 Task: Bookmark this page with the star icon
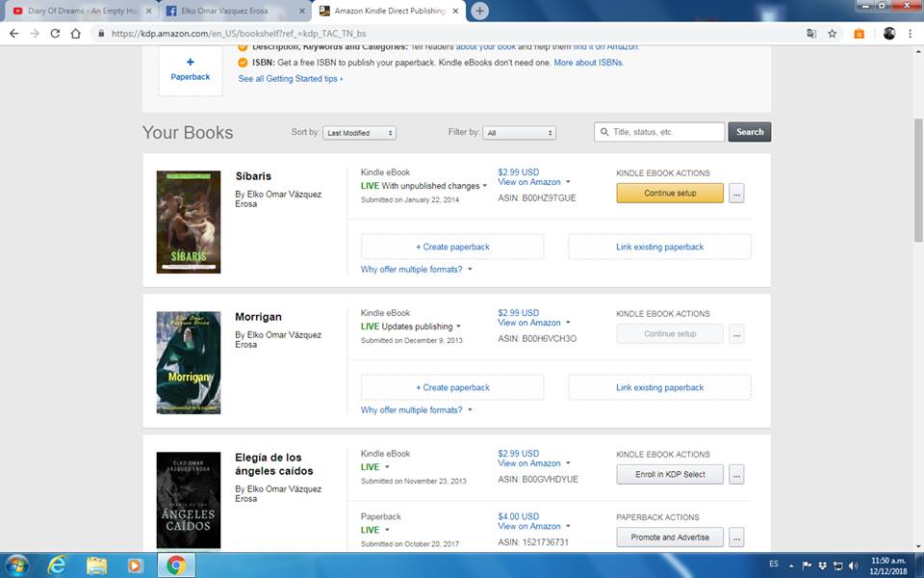[x=832, y=33]
